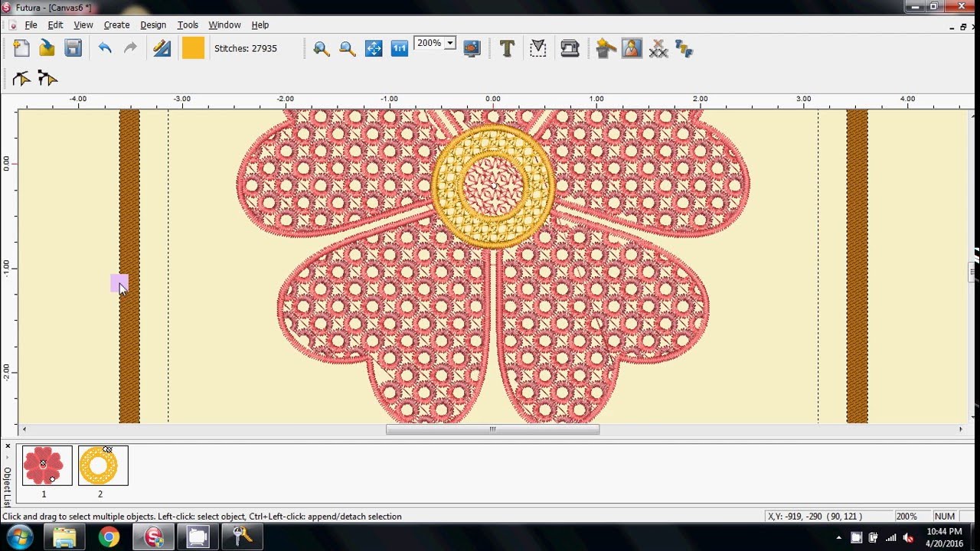Close the Object List panel
The image size is (980, 551).
8,446
